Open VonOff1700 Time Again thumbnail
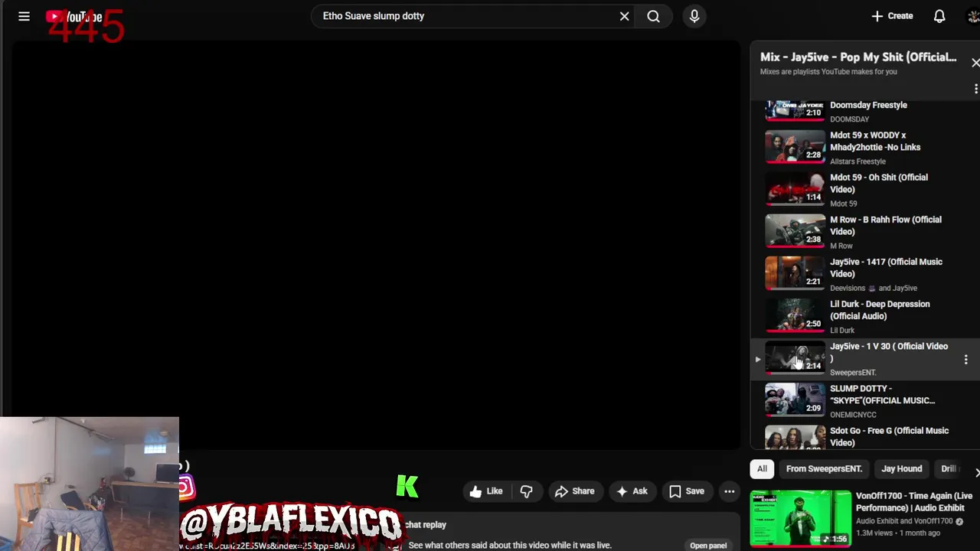Image resolution: width=980 pixels, height=551 pixels. [800, 518]
